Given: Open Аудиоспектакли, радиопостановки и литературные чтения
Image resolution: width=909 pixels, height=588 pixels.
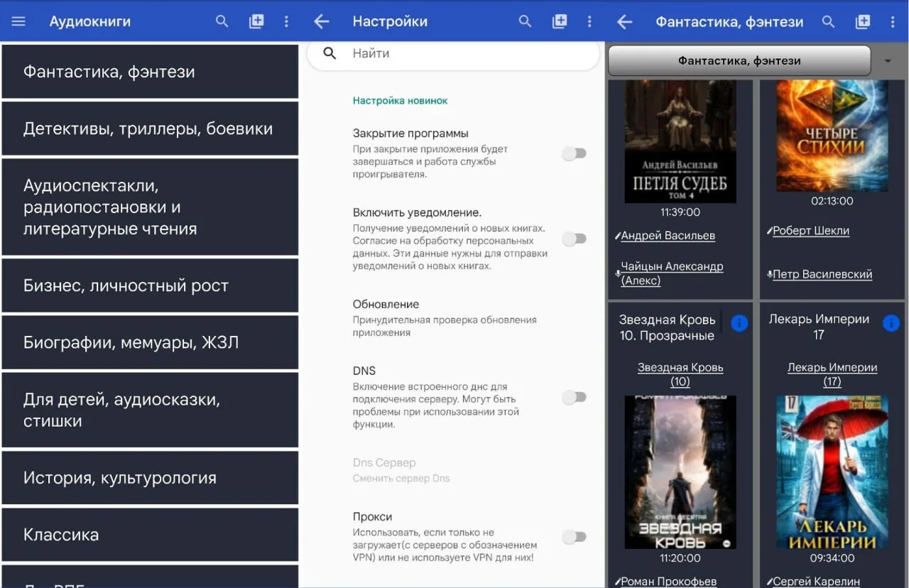Looking at the screenshot, I should pos(150,207).
